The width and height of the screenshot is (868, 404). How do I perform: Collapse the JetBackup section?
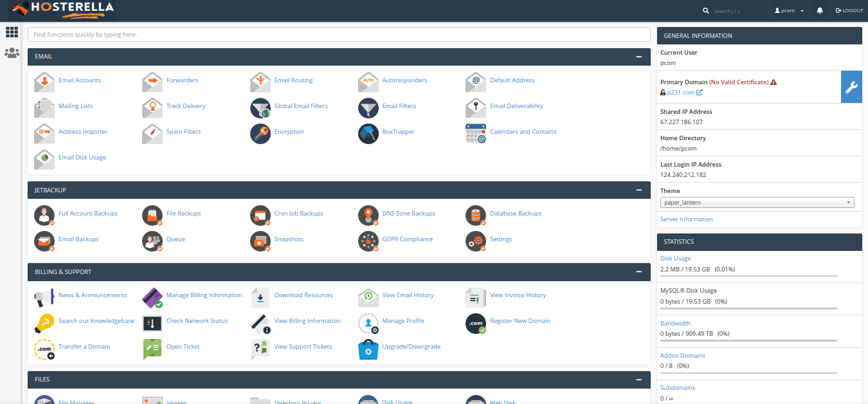pos(638,190)
